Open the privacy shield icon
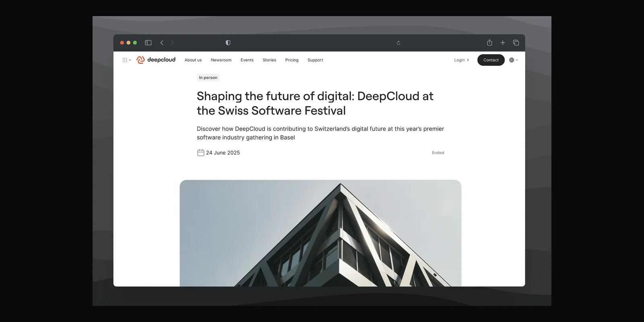This screenshot has height=322, width=644. pos(228,43)
